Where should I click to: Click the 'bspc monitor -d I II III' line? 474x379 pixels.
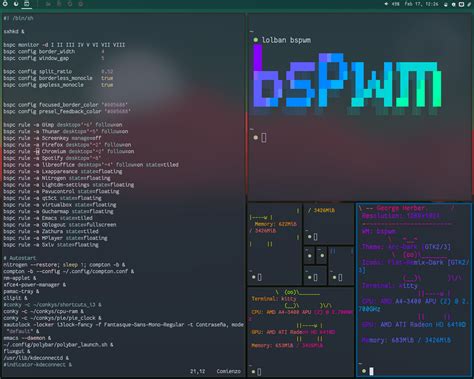[64, 45]
